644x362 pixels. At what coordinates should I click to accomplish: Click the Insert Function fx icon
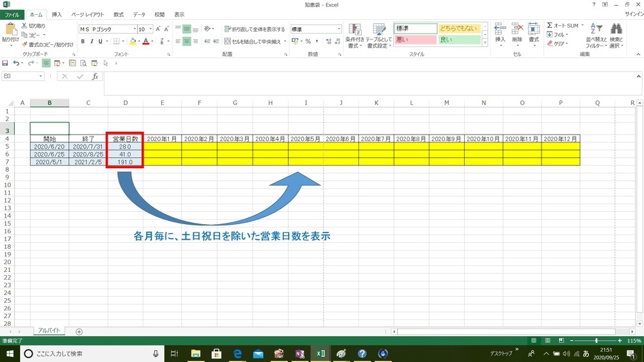click(x=95, y=77)
